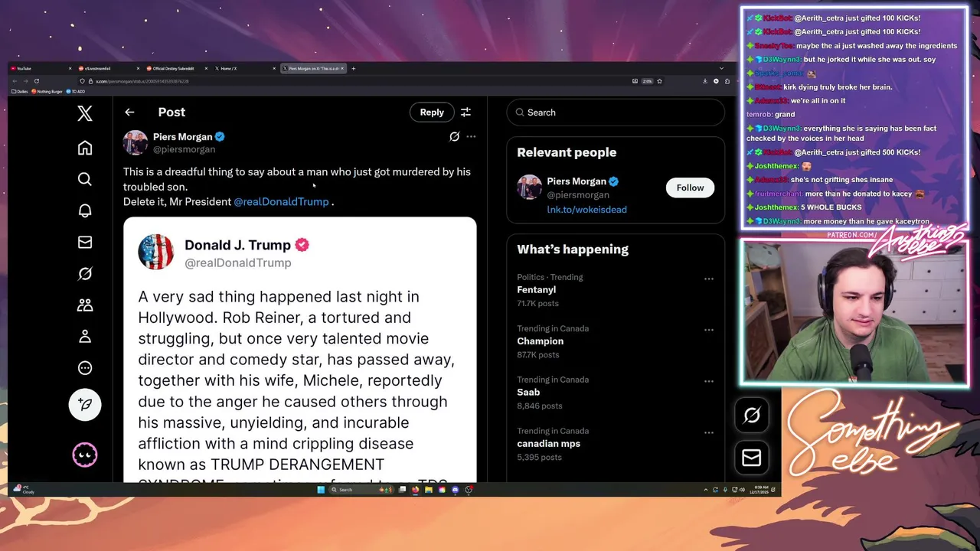This screenshot has width=980, height=551.
Task: Switch to r/LivestreamFail browser tab
Action: (x=109, y=68)
